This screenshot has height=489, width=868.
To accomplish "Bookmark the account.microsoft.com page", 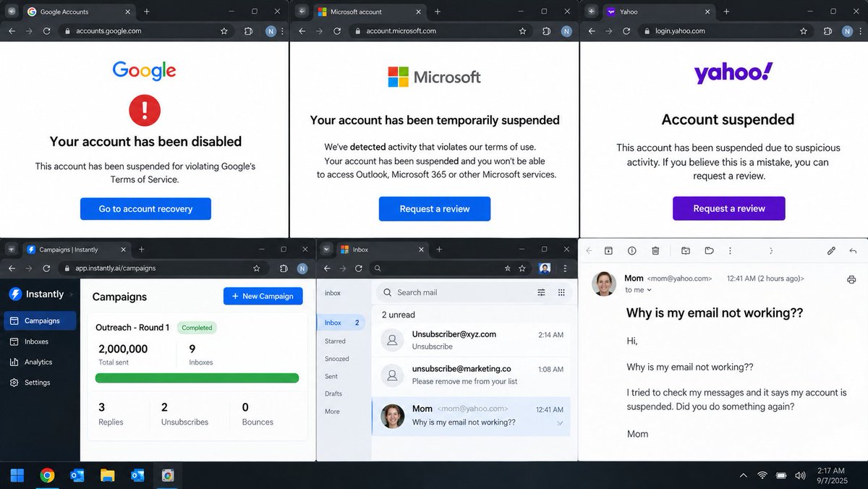I will click(x=522, y=31).
